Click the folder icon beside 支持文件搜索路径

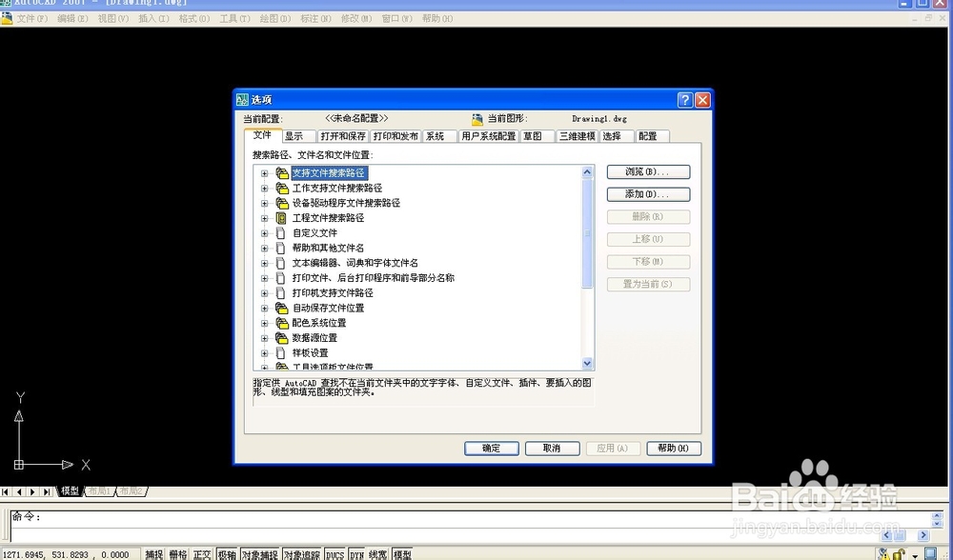pyautogui.click(x=282, y=173)
